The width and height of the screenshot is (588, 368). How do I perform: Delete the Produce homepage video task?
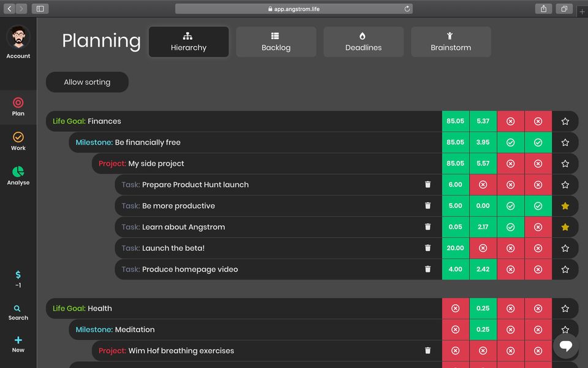click(x=428, y=269)
